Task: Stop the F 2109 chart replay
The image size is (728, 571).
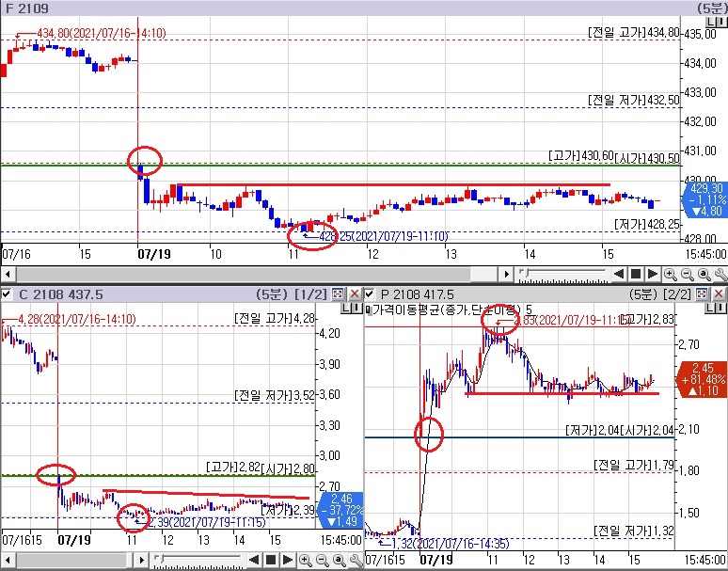Action: click(x=635, y=274)
